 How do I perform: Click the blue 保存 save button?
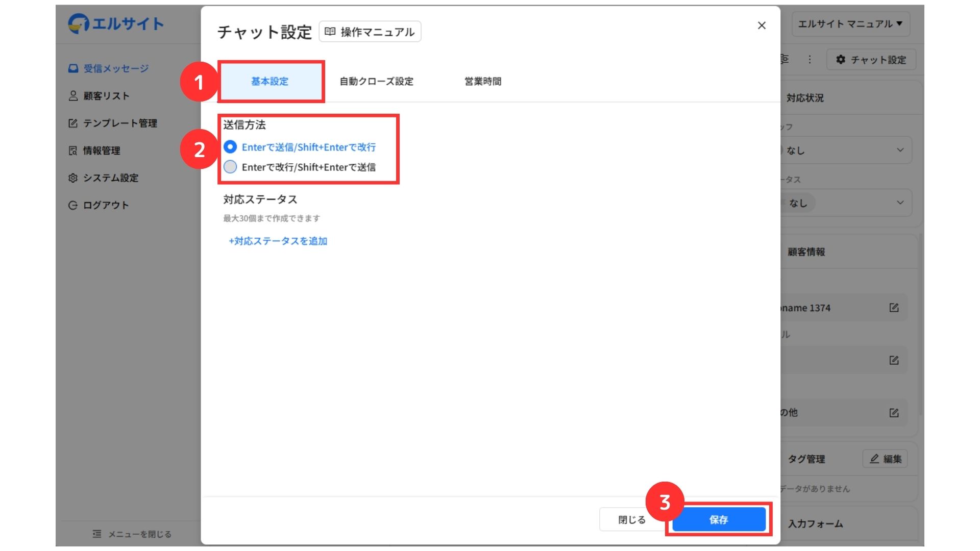719,519
